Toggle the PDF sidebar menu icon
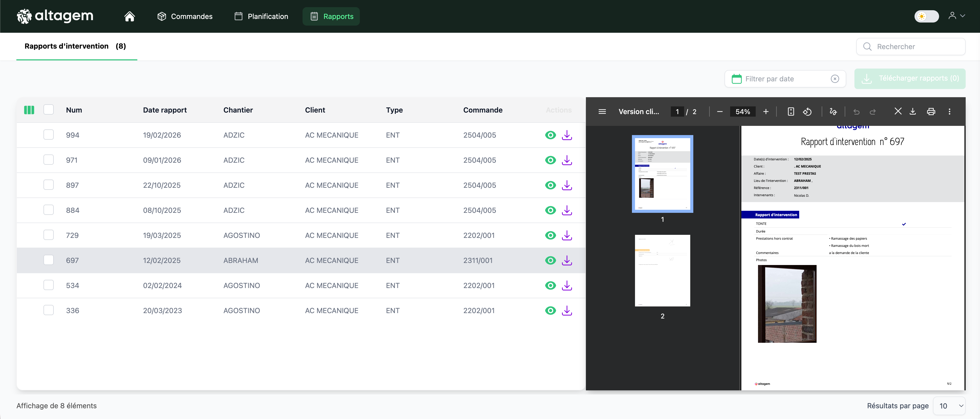Viewport: 980px width, 419px height. point(602,112)
